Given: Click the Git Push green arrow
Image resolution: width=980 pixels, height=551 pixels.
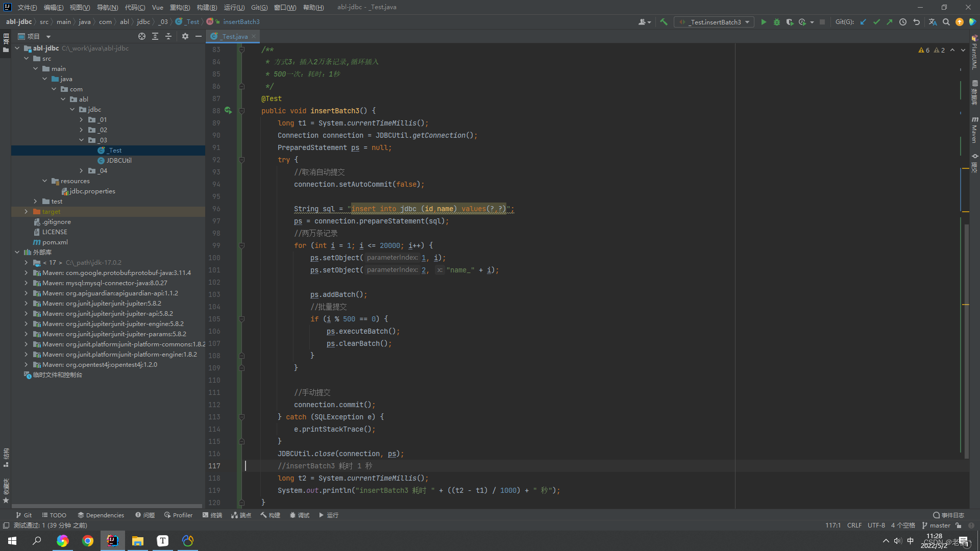Looking at the screenshot, I should pyautogui.click(x=890, y=22).
